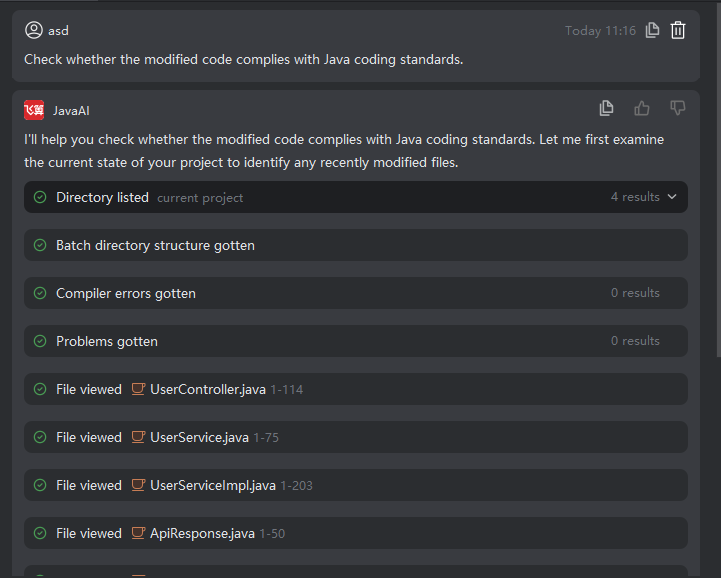Screen dimensions: 721x578
Task: Click the vertical scrollbar on the right edge
Action: 716,180
